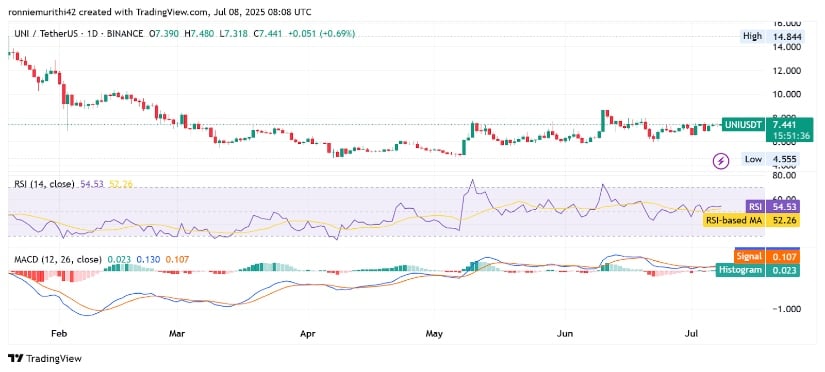Click the 0.107 Signal axis value tag
The height and width of the screenshot is (372, 825).
coord(783,257)
